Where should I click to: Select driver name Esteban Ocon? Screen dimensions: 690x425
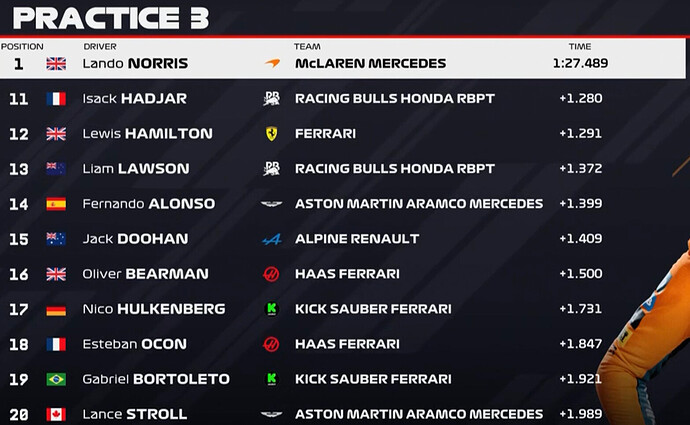point(134,344)
